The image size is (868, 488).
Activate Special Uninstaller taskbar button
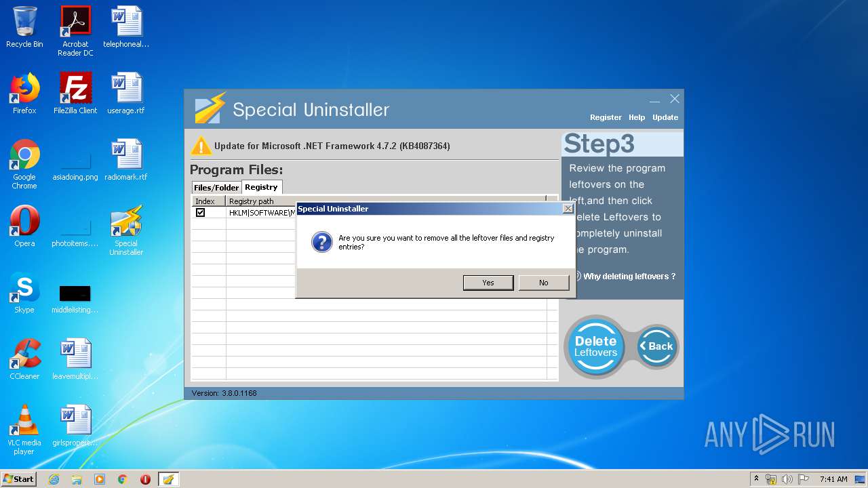[x=168, y=479]
